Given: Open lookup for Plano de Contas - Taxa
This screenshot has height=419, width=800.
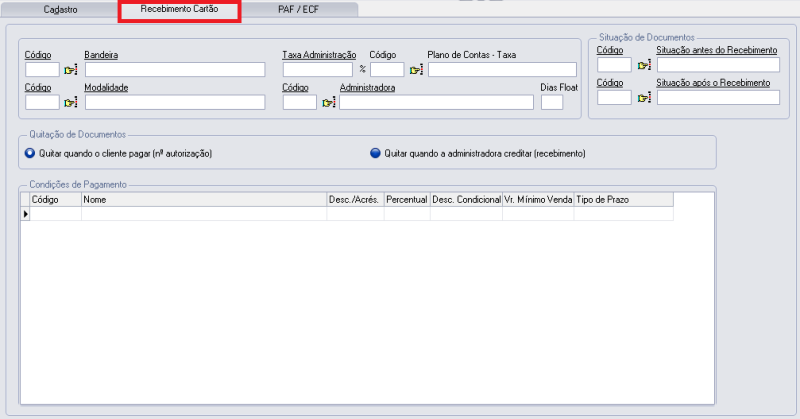Looking at the screenshot, I should coord(416,70).
